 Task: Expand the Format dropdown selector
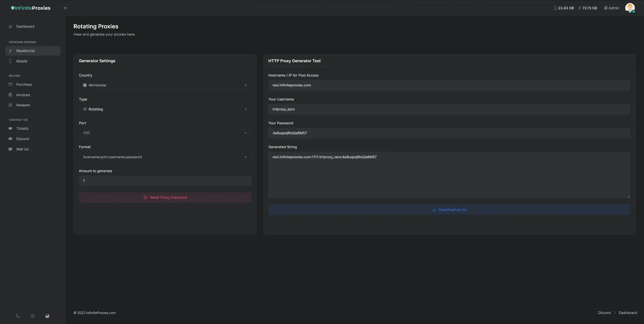click(165, 157)
